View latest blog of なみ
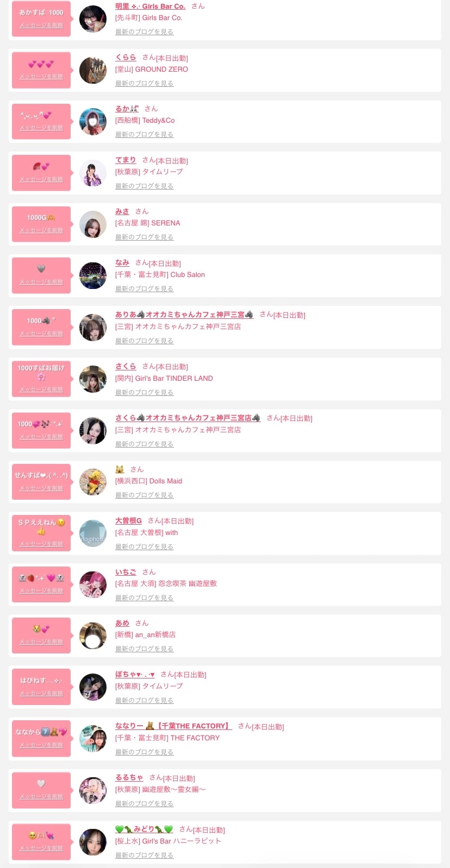Image resolution: width=450 pixels, height=868 pixels. tap(144, 289)
